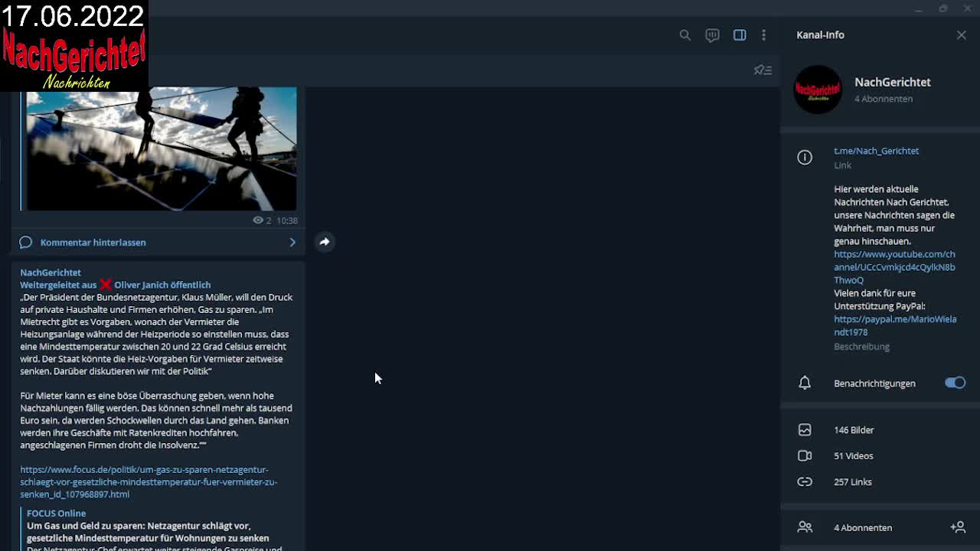The image size is (980, 551).
Task: Close the Kanal-Info panel
Action: 962,35
